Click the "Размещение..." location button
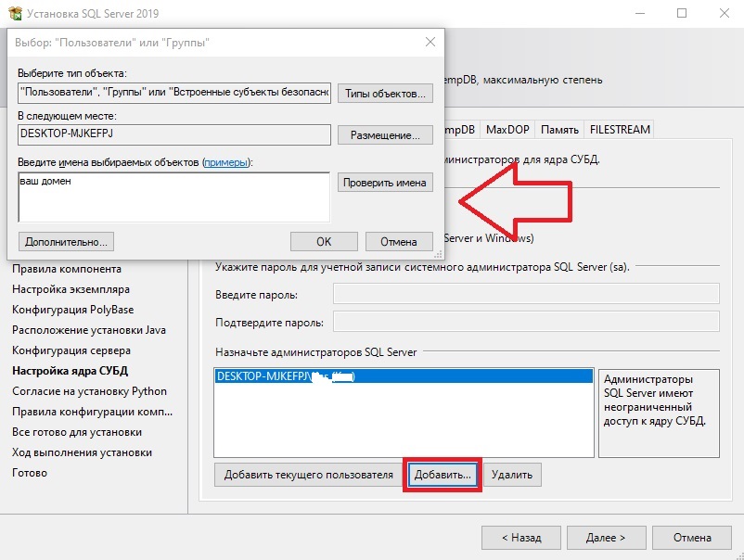744x560 pixels. (x=385, y=135)
